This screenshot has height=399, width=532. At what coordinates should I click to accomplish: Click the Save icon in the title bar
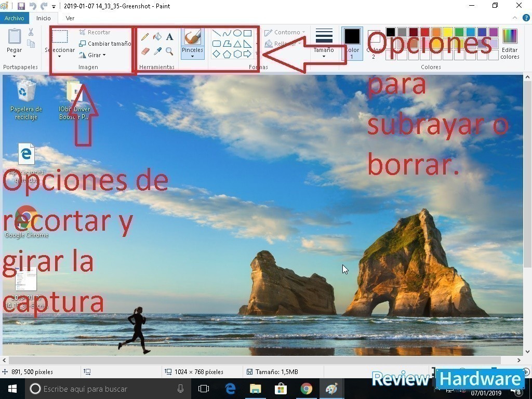21,6
